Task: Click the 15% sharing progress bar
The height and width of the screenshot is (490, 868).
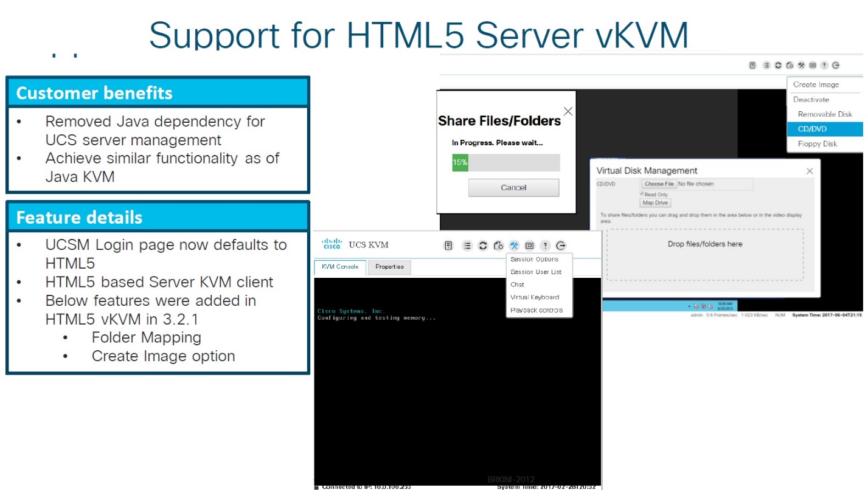Action: point(505,162)
